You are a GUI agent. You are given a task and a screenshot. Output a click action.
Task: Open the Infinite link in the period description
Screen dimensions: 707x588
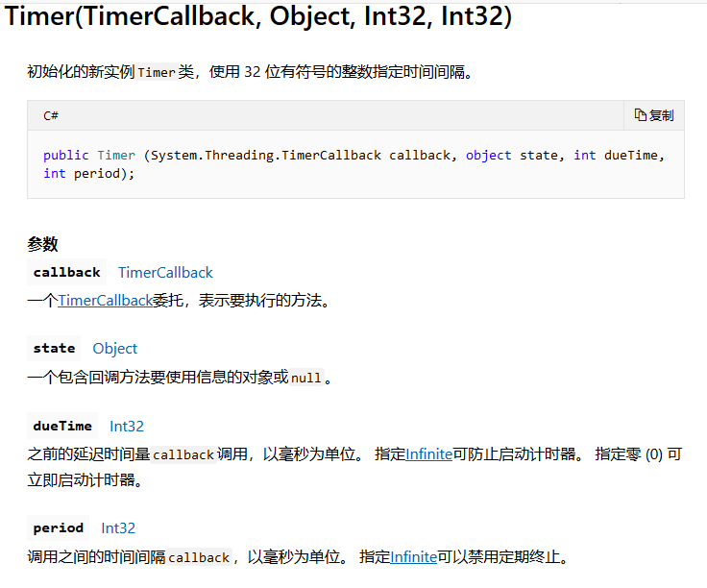click(x=413, y=556)
